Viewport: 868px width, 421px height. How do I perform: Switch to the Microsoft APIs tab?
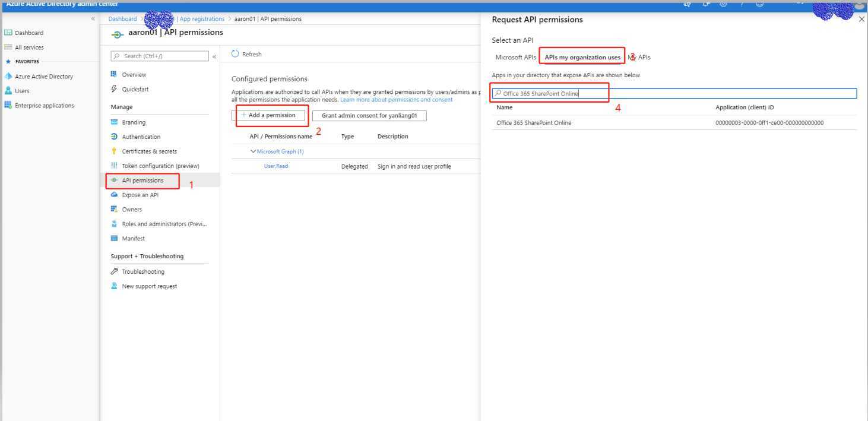(x=515, y=58)
